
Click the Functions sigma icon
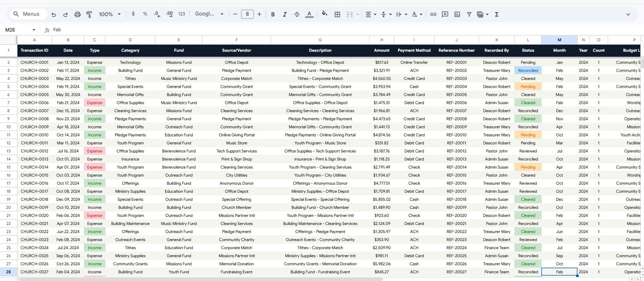[497, 14]
